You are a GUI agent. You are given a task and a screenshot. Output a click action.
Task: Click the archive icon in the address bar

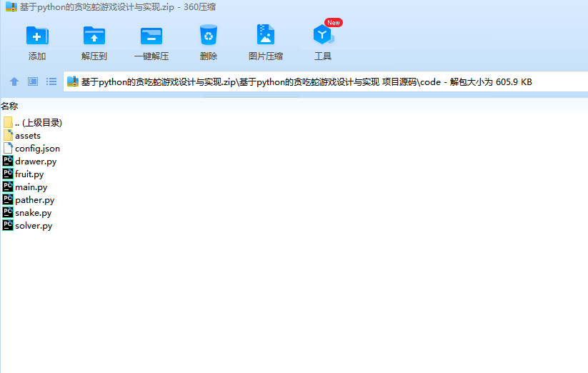[x=73, y=81]
